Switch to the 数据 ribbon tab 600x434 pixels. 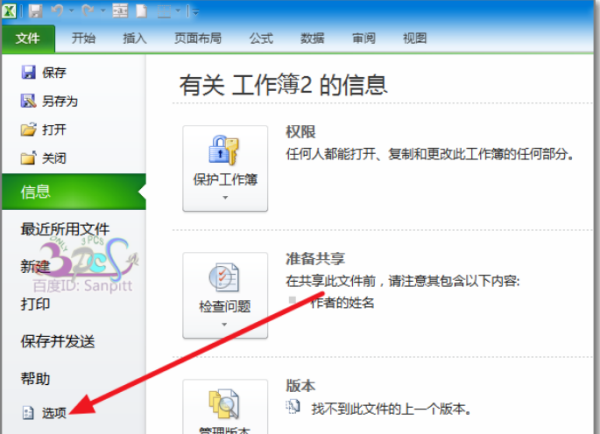pyautogui.click(x=312, y=38)
